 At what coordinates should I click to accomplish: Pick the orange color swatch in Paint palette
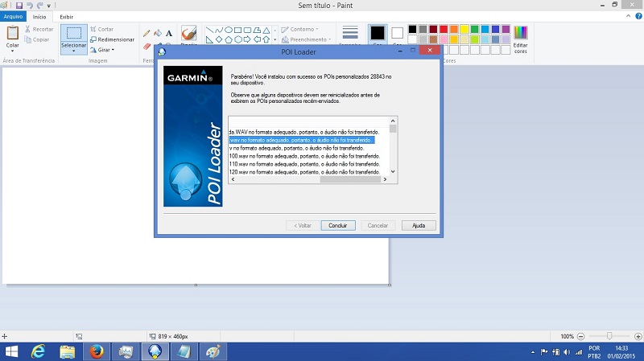[454, 29]
